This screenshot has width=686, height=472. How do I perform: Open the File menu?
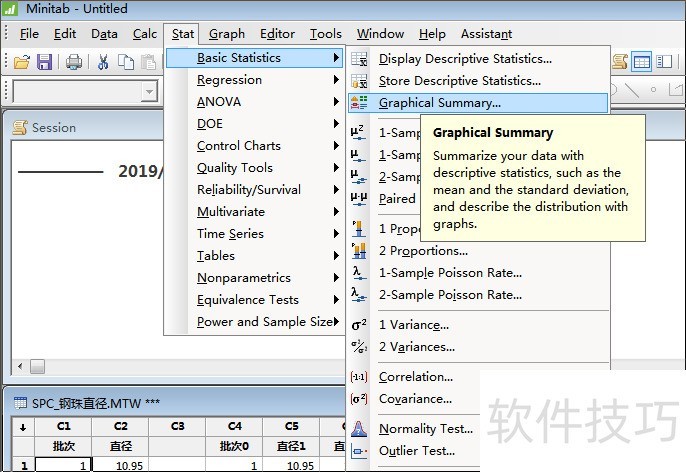coord(29,34)
